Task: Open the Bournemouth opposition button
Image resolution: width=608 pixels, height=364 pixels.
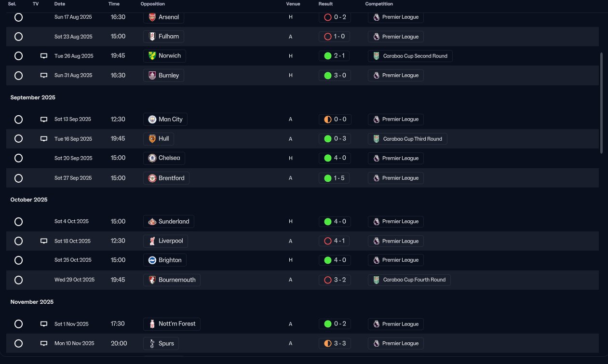Action: click(x=172, y=280)
